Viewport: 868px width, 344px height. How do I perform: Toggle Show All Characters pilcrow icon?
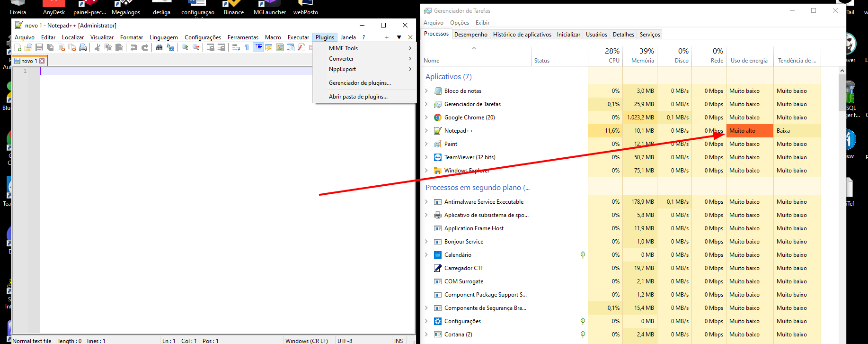click(x=247, y=47)
